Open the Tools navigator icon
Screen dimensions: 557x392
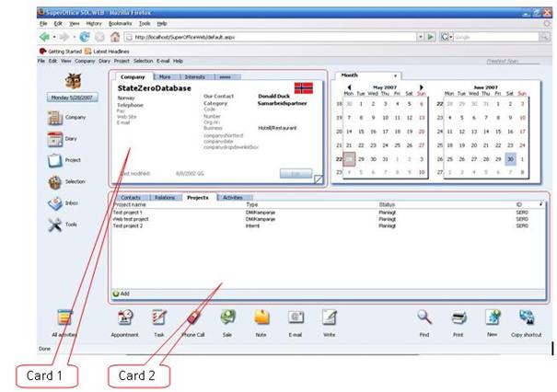[x=55, y=225]
